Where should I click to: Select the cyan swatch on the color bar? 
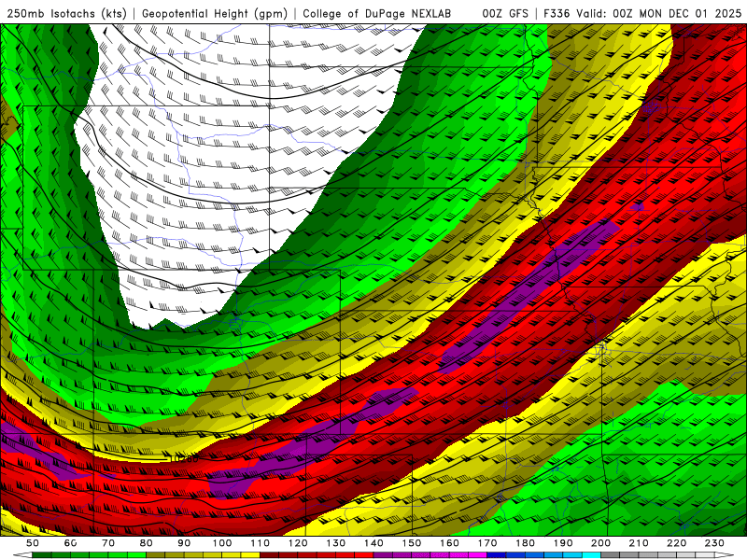tap(591, 554)
